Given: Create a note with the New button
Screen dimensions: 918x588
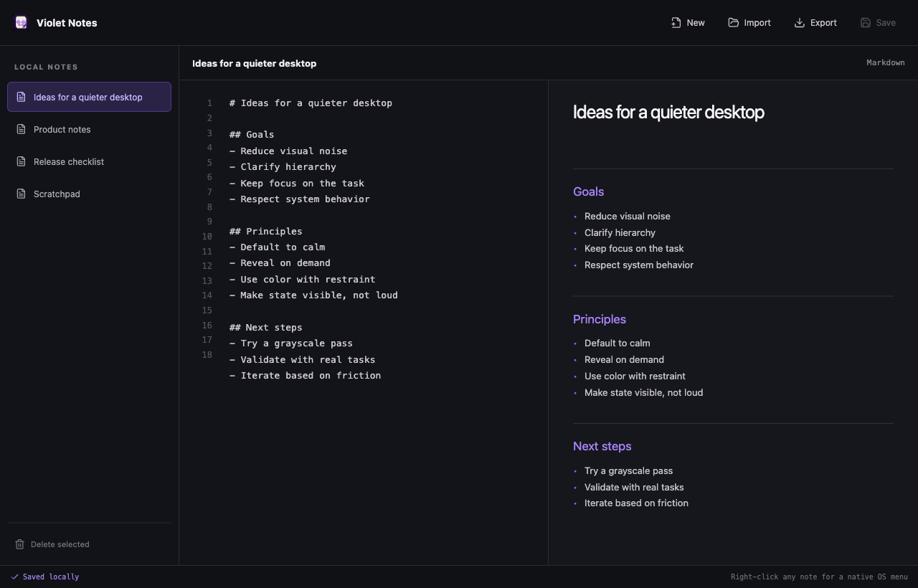Looking at the screenshot, I should 688,23.
